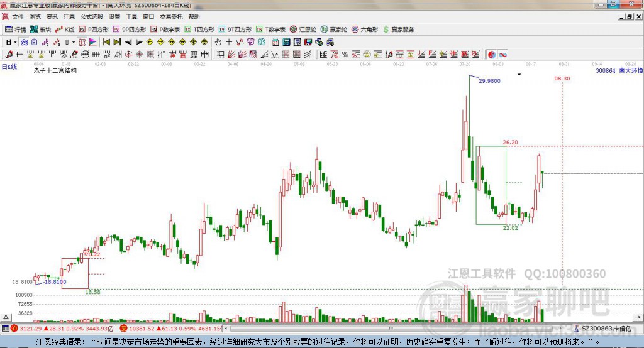Open the P数字表 tool

pos(165,30)
